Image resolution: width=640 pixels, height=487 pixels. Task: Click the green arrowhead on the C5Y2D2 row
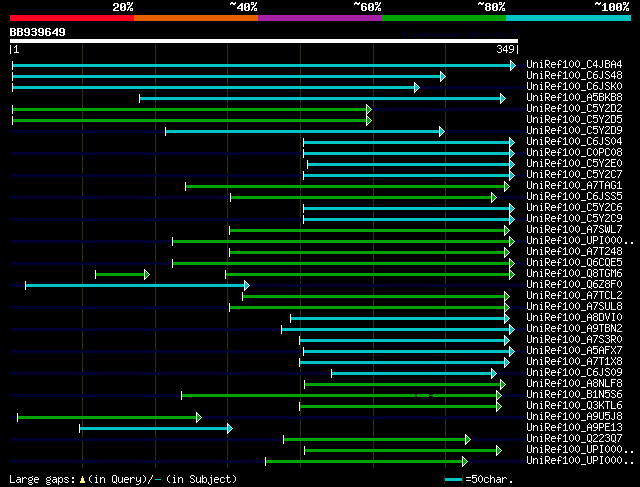369,109
